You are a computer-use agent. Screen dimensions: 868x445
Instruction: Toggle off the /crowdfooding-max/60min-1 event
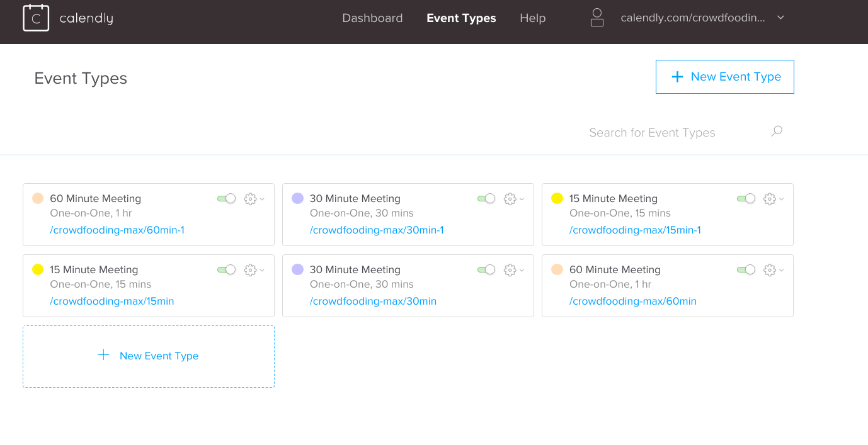point(227,199)
